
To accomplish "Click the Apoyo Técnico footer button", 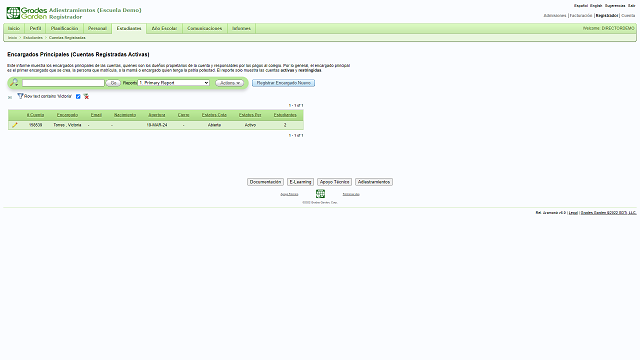I will (x=334, y=182).
